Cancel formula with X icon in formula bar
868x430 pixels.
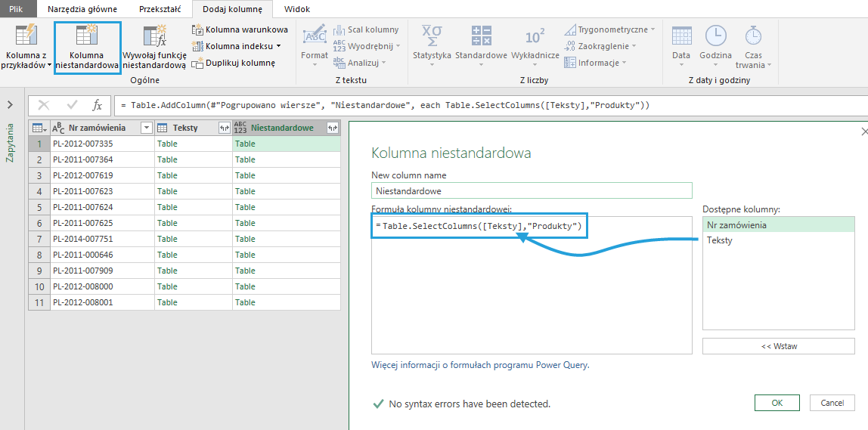[x=44, y=105]
